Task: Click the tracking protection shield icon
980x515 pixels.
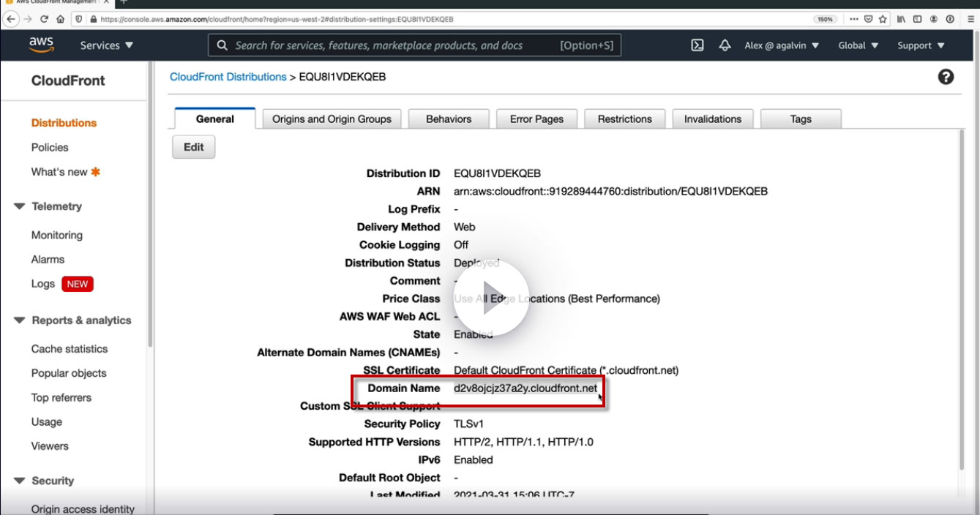Action: (79, 19)
